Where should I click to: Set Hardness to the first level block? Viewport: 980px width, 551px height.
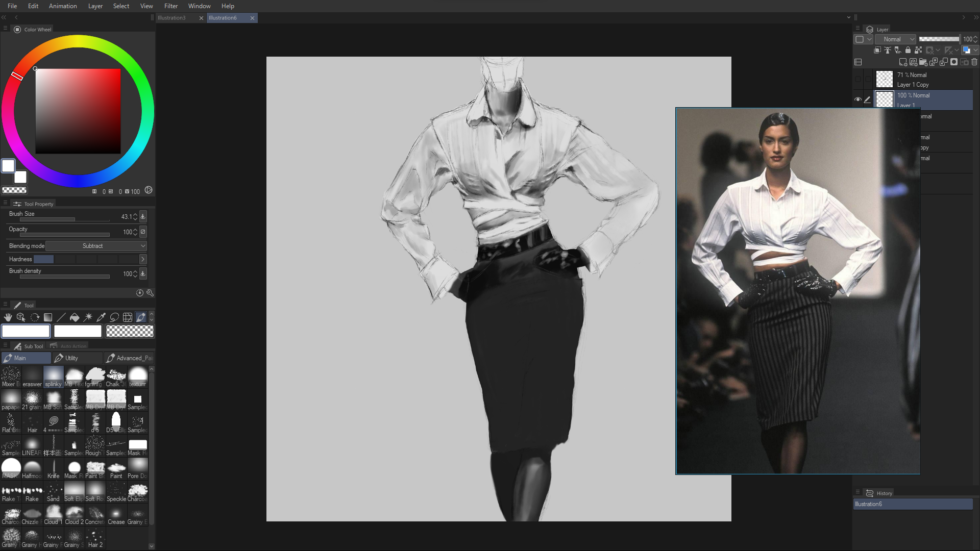point(43,259)
